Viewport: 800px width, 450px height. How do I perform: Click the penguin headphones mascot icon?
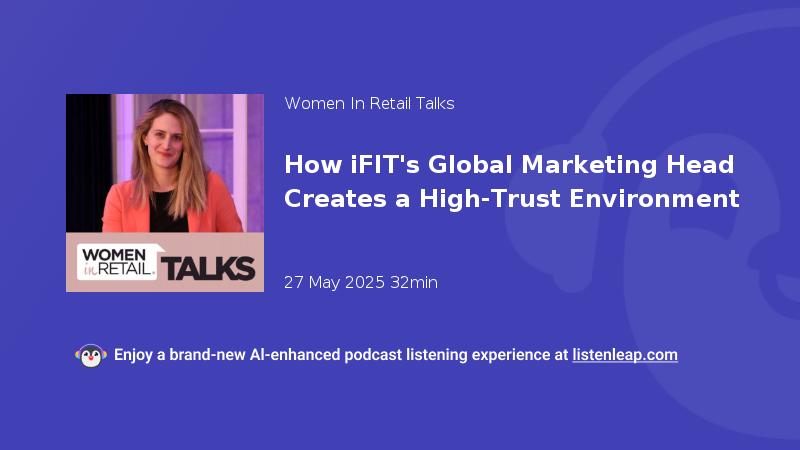tap(91, 356)
